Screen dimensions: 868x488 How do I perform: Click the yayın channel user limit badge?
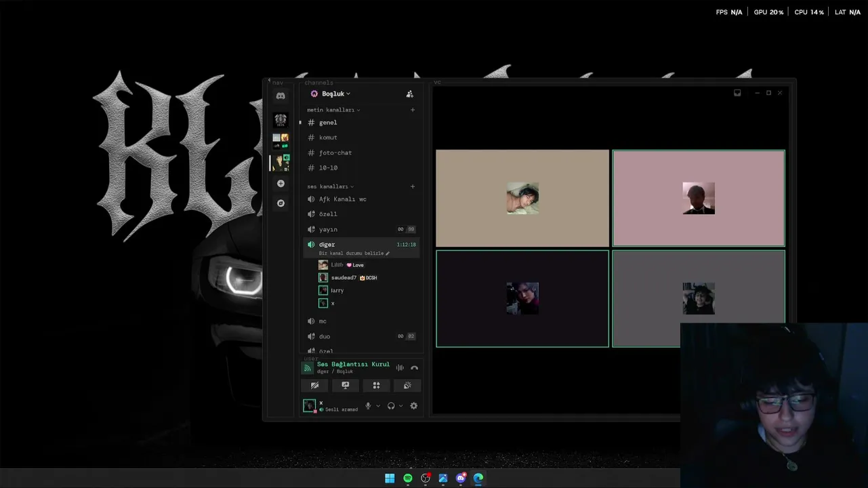(407, 229)
